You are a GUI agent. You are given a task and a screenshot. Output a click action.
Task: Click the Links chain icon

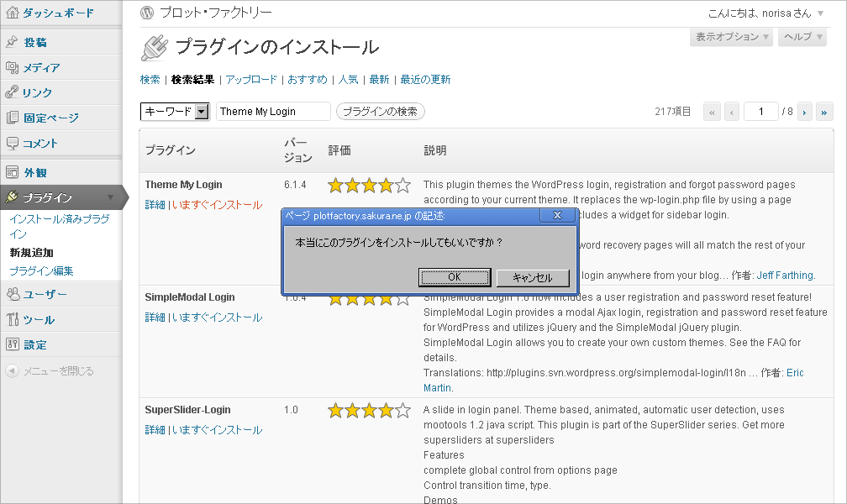[x=12, y=92]
